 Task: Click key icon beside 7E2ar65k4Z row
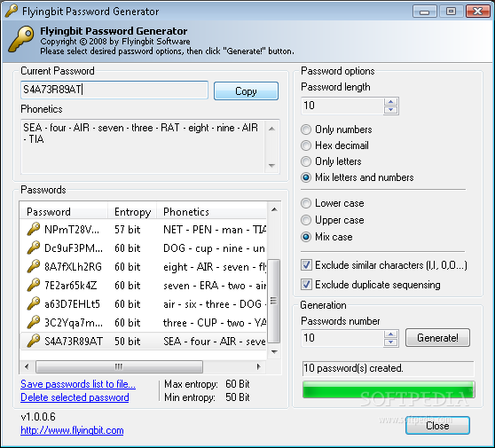34,285
